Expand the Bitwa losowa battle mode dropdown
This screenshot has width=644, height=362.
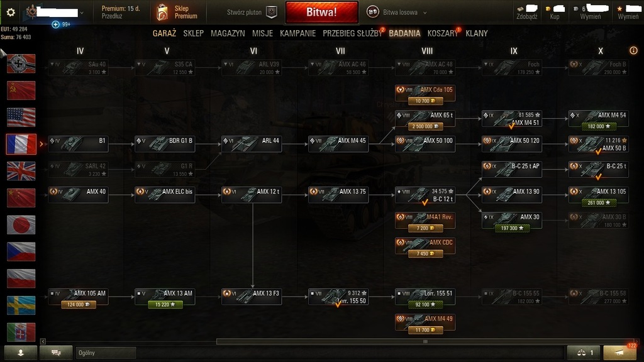425,13
